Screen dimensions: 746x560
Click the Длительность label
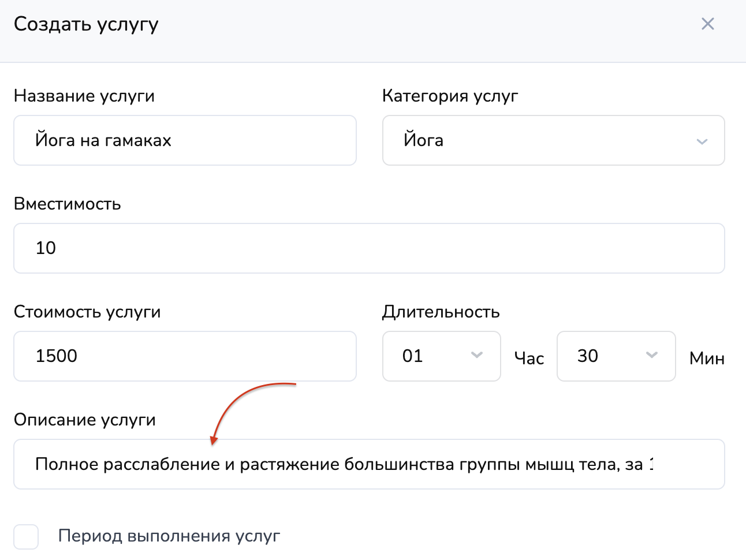[441, 312]
